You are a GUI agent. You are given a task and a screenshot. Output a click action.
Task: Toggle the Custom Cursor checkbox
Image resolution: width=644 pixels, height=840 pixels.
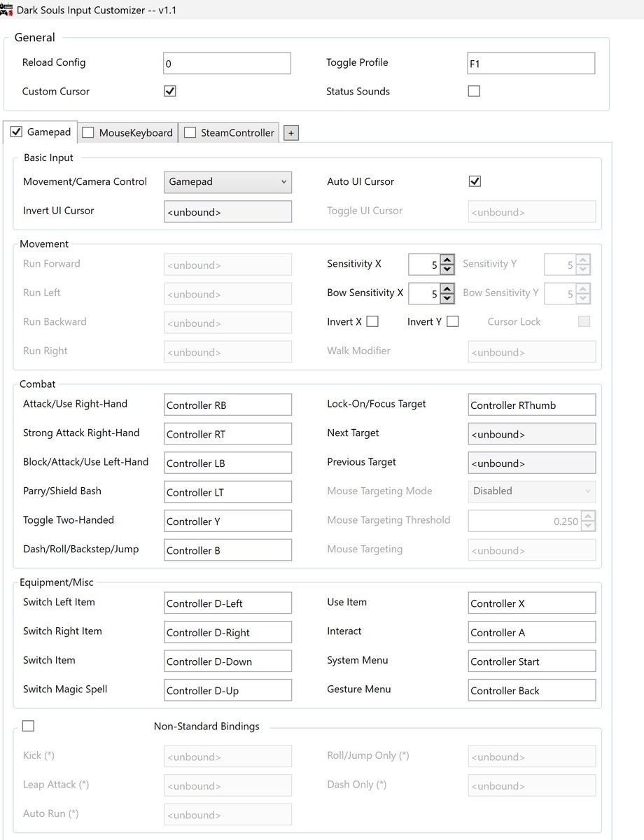(169, 91)
